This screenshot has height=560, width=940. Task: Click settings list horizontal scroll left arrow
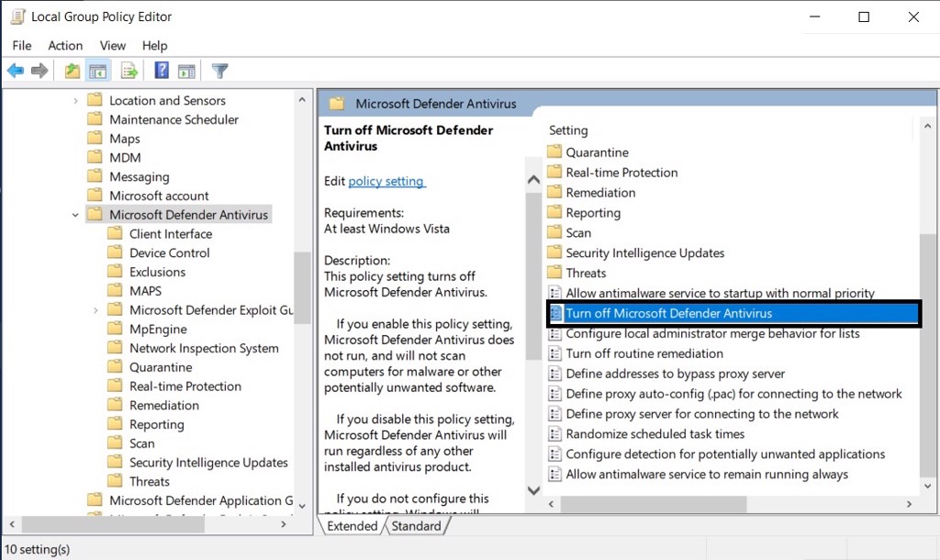tap(551, 504)
